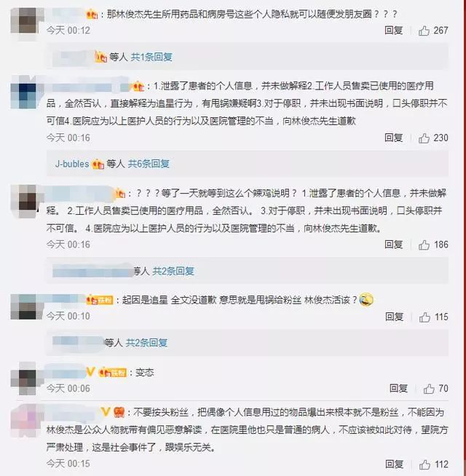Image resolution: width=466 pixels, height=476 pixels.
Task: Click the fan badge icon next to J-bubles
Action: (98, 164)
